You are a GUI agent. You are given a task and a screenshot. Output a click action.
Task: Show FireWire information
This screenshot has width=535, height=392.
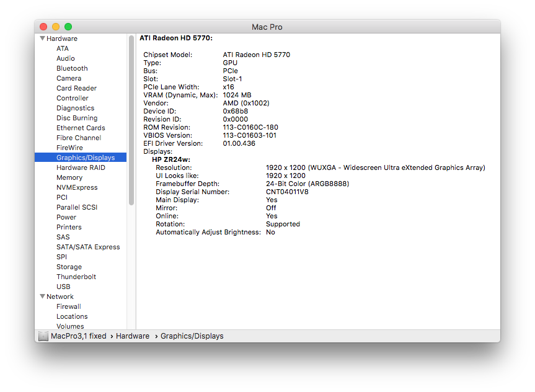pos(69,148)
